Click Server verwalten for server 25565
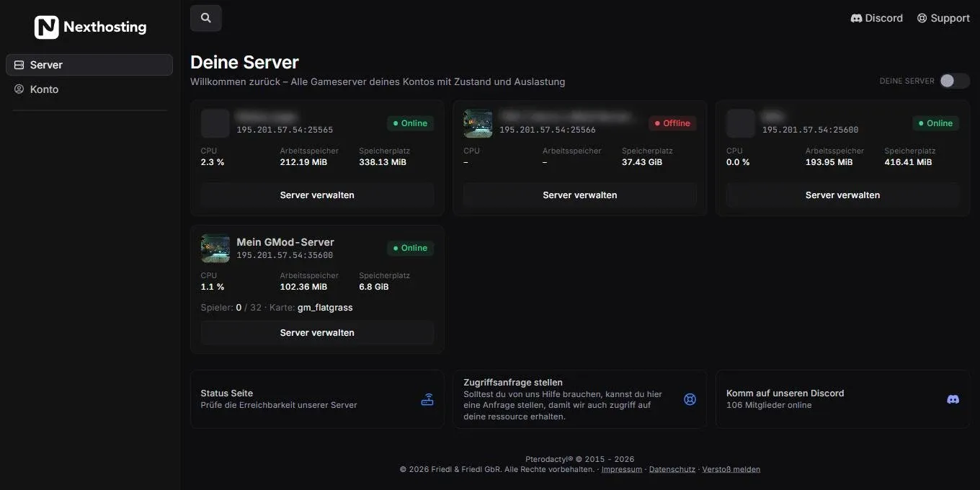980x490 pixels. click(x=317, y=195)
